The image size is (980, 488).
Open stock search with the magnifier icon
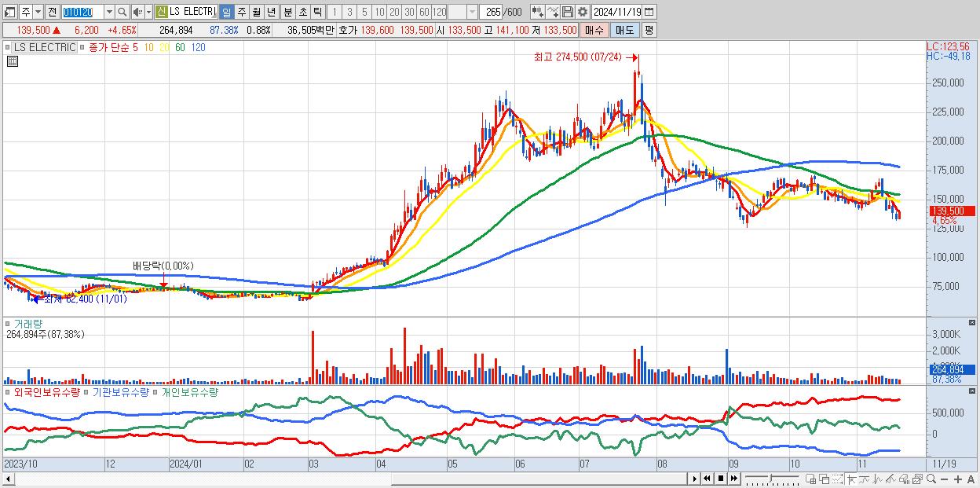tap(122, 12)
